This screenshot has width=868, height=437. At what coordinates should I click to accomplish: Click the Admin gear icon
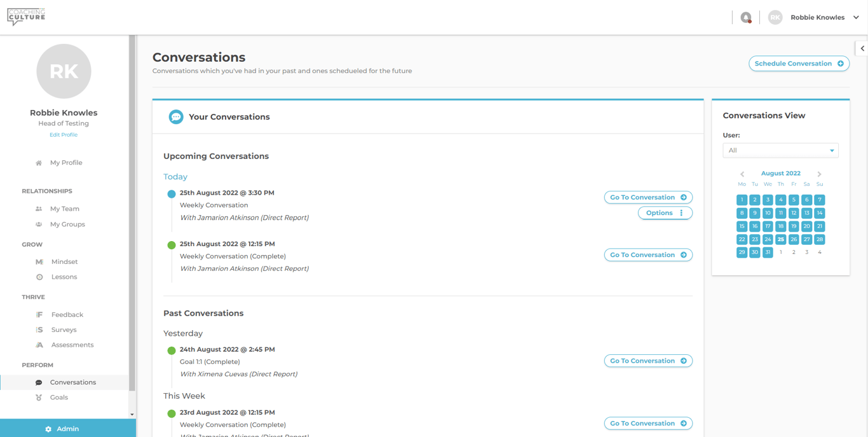coord(48,429)
